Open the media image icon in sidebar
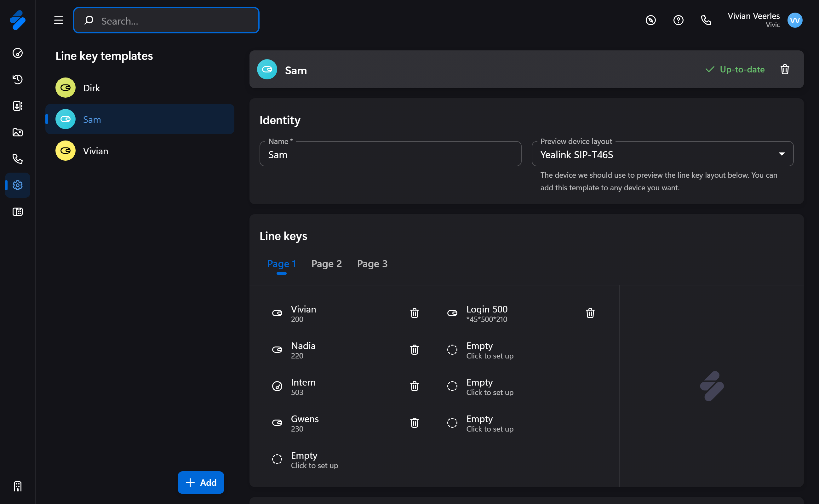The height and width of the screenshot is (504, 819). point(18,132)
